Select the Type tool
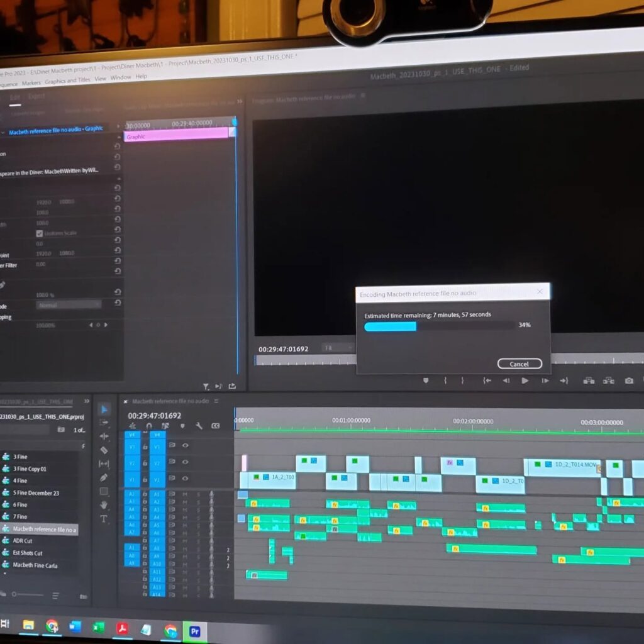Viewport: 644px width, 644px height. point(104,519)
